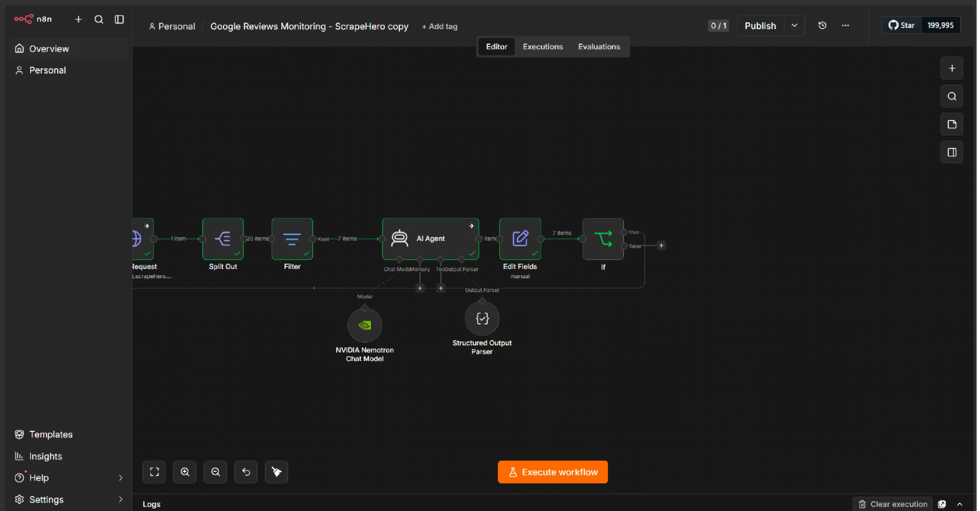Zoom in on the canvas
The image size is (980, 511).
(185, 472)
